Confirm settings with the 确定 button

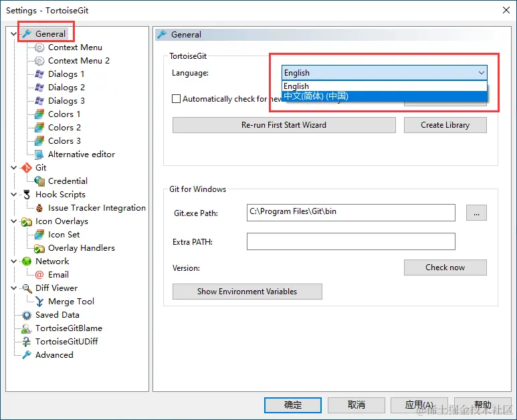click(x=293, y=405)
